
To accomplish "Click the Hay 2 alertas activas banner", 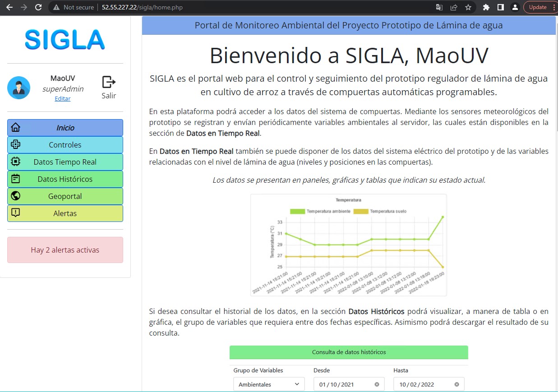I will (x=65, y=250).
